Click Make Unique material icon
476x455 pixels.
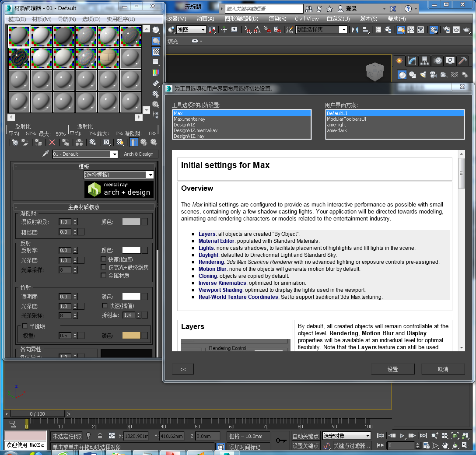tap(79, 142)
